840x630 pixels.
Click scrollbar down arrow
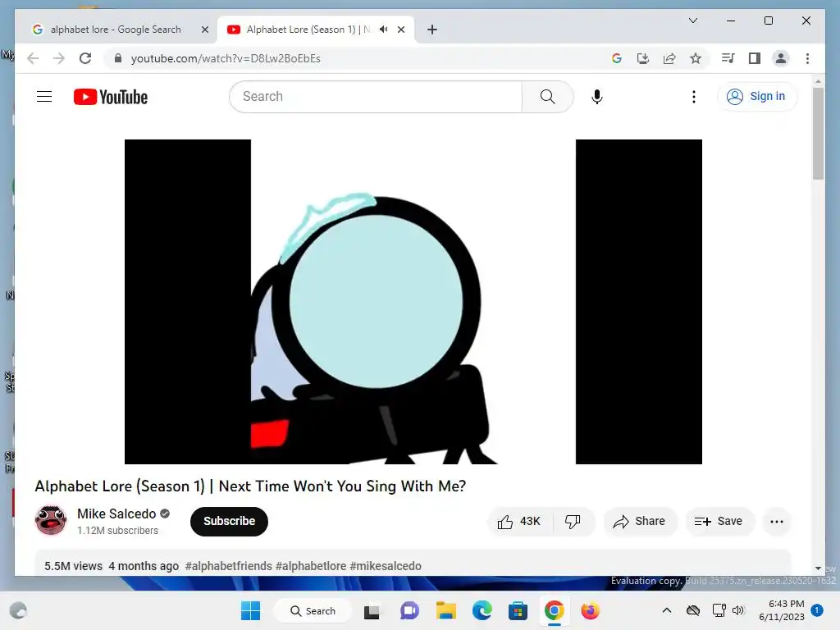coord(818,568)
